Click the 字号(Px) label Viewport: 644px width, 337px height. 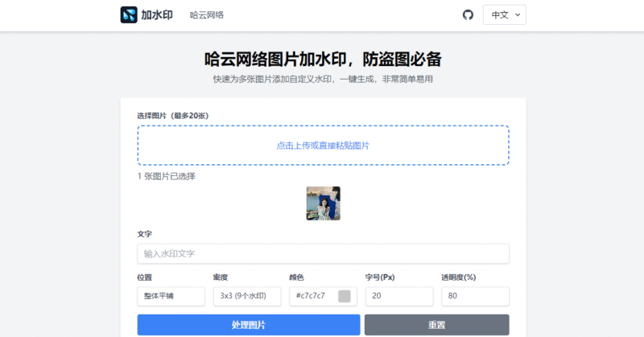click(380, 277)
